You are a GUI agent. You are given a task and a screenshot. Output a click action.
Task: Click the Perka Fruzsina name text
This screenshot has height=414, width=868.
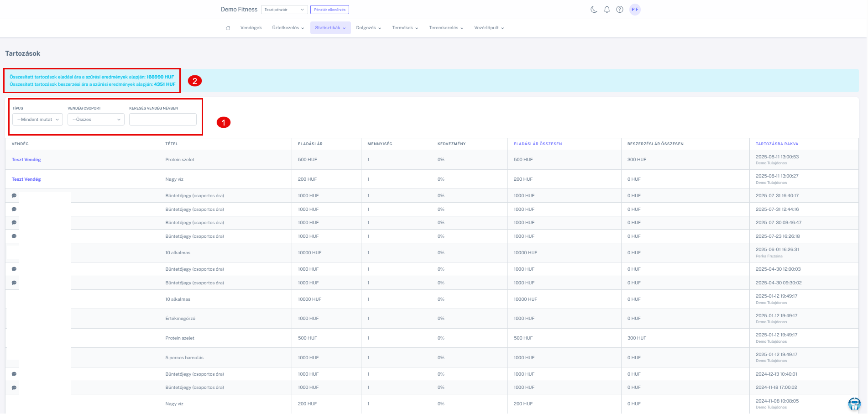pyautogui.click(x=769, y=256)
